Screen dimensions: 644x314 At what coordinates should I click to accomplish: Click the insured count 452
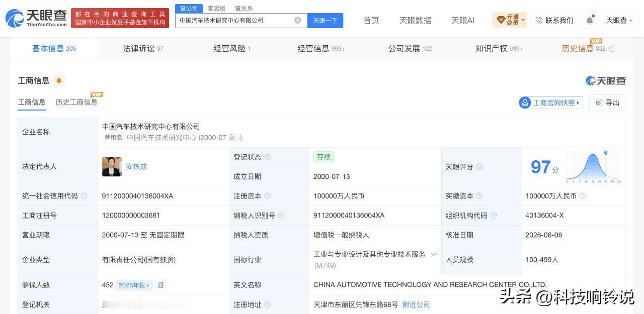click(x=108, y=285)
